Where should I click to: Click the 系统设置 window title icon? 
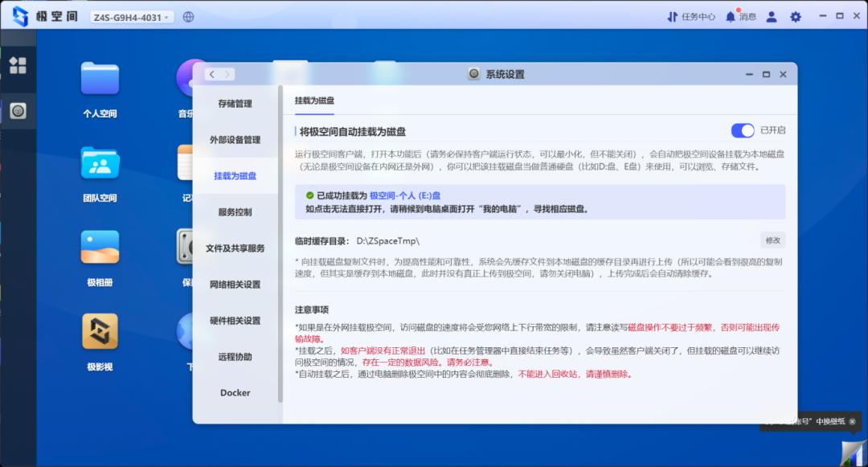click(474, 74)
